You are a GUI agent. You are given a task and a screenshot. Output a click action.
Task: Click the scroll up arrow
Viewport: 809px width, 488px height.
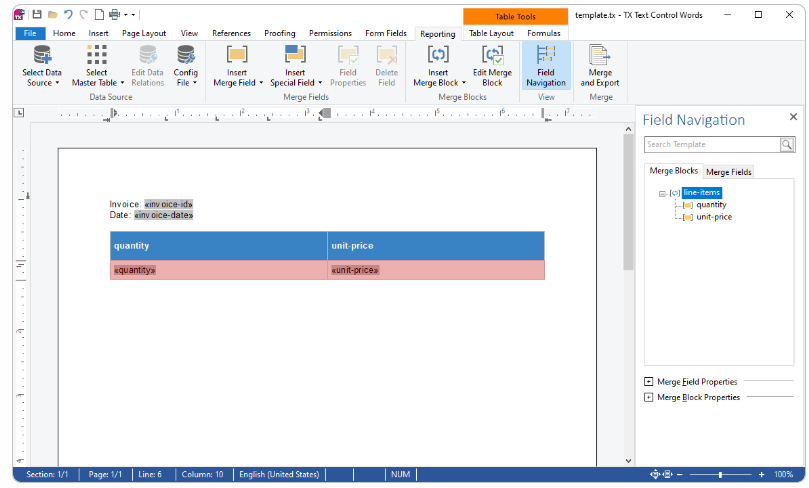click(628, 129)
